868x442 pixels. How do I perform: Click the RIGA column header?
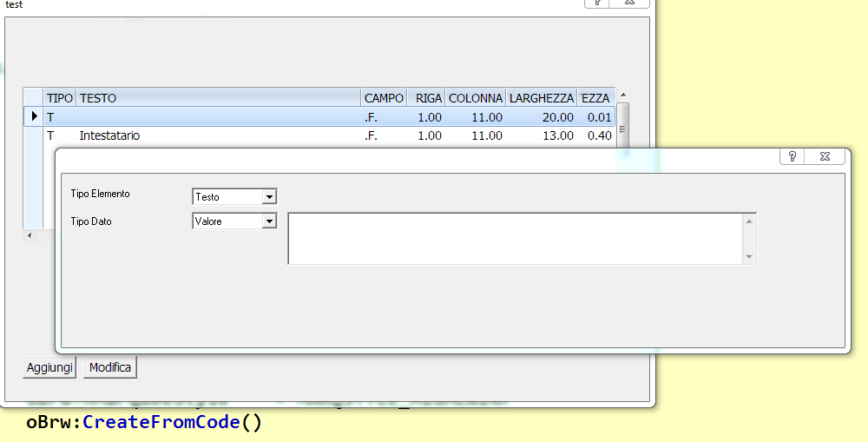click(x=427, y=98)
